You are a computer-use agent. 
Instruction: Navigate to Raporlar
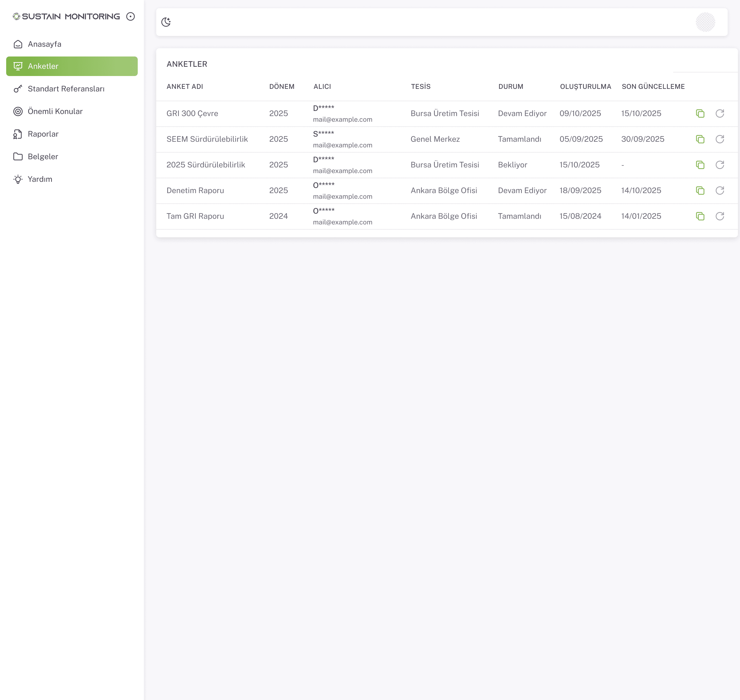[43, 134]
